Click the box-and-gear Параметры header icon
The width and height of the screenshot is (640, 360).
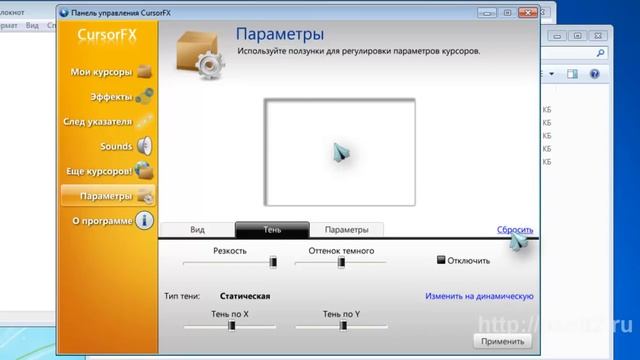[200, 56]
